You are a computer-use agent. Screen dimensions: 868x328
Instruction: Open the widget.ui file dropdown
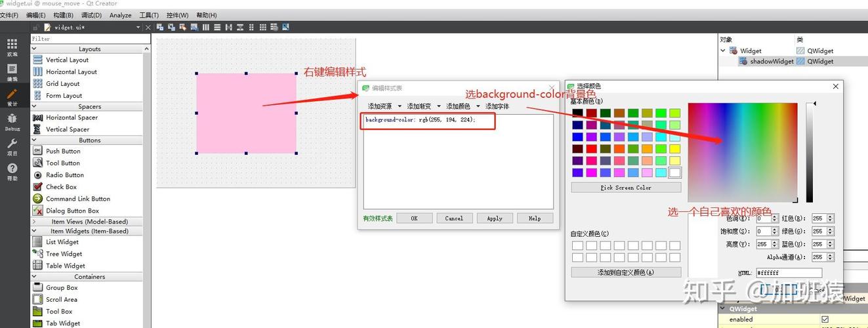138,28
